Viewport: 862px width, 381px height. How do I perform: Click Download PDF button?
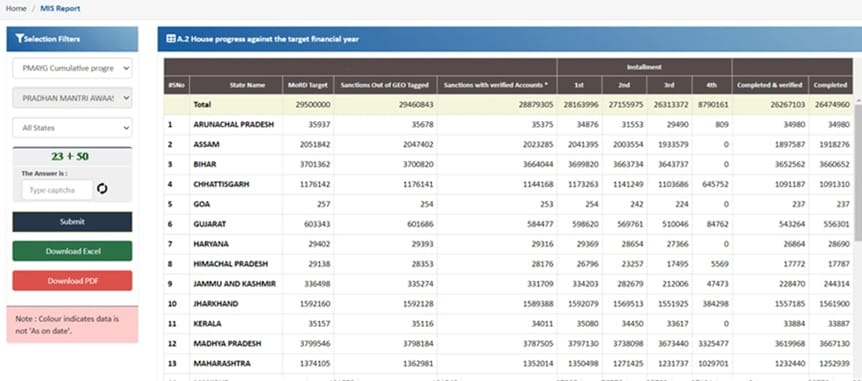pyautogui.click(x=72, y=280)
